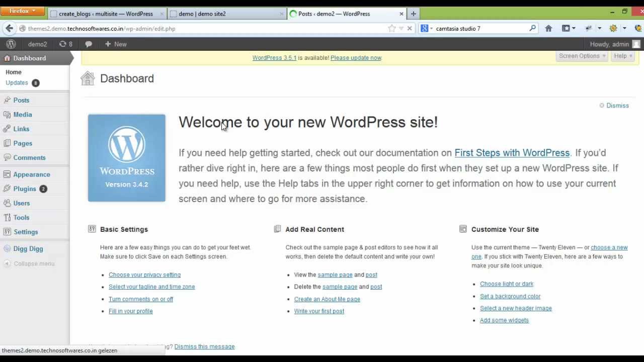Bookmark this page with the star icon
This screenshot has width=644, height=362.
point(392,29)
